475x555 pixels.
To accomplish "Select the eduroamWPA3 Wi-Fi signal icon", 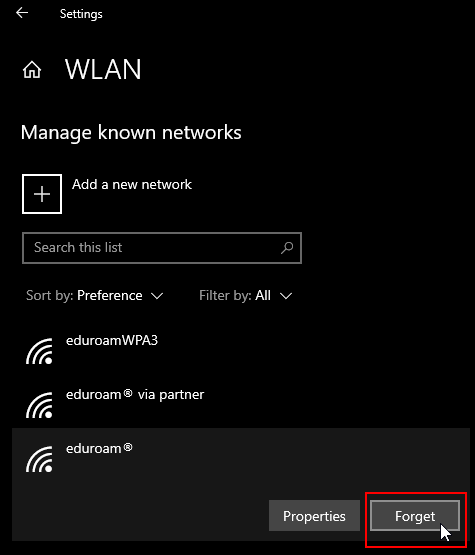I will [39, 351].
